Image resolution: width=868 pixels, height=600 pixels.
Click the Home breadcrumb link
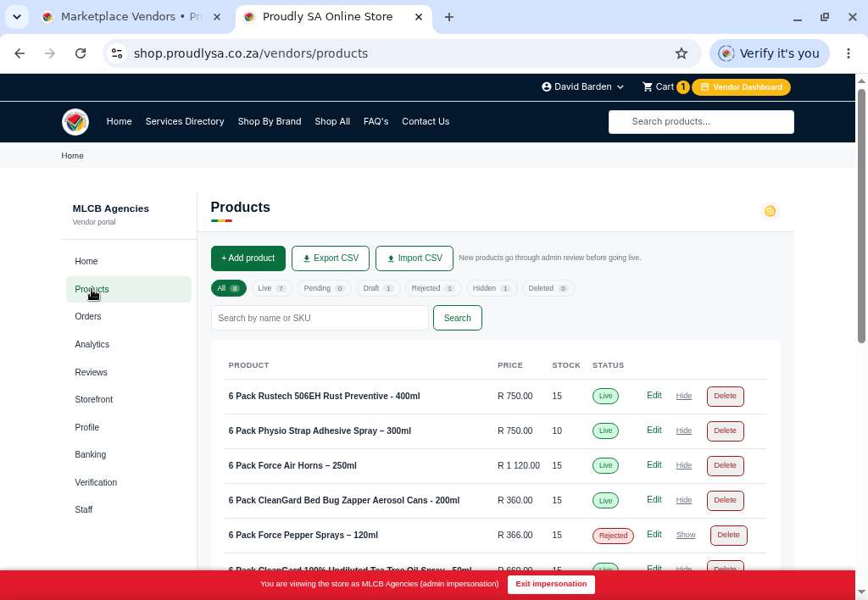click(73, 156)
